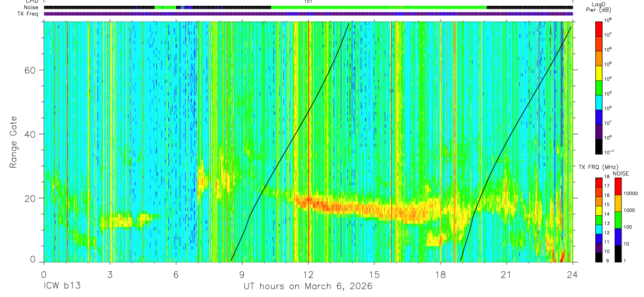Click the '18' label on TX FRQ legend
Viewport: 644px width, 297px height.
point(607,177)
